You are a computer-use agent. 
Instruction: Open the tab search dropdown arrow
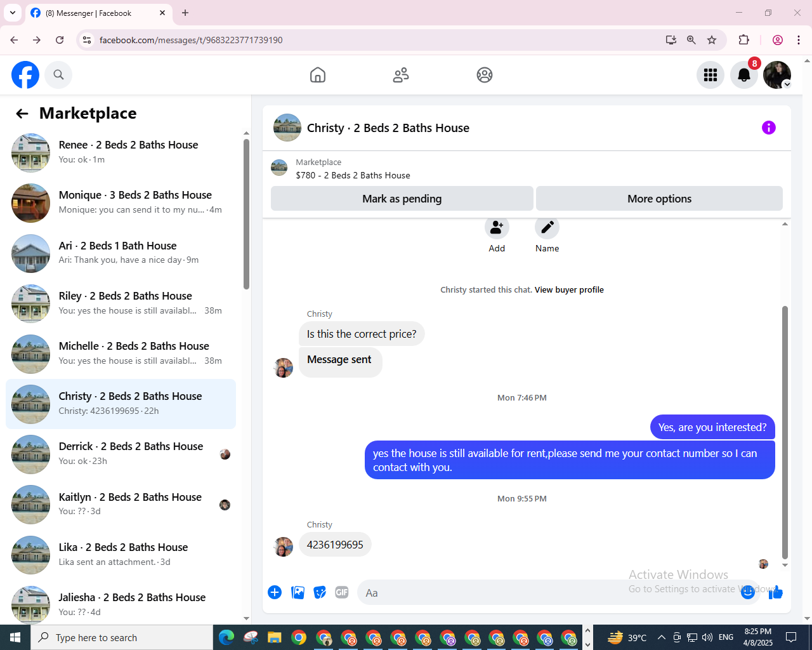(13, 13)
